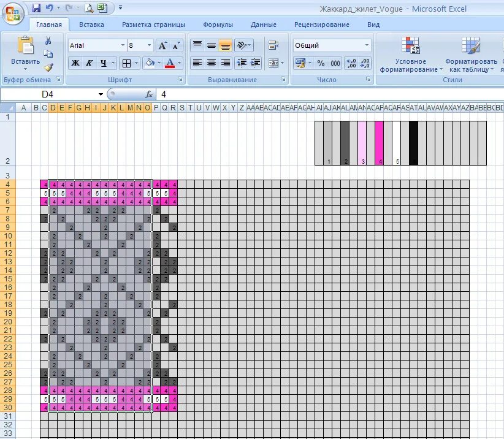Click the Name Box showing D4
This screenshot has height=439, width=504.
point(49,94)
